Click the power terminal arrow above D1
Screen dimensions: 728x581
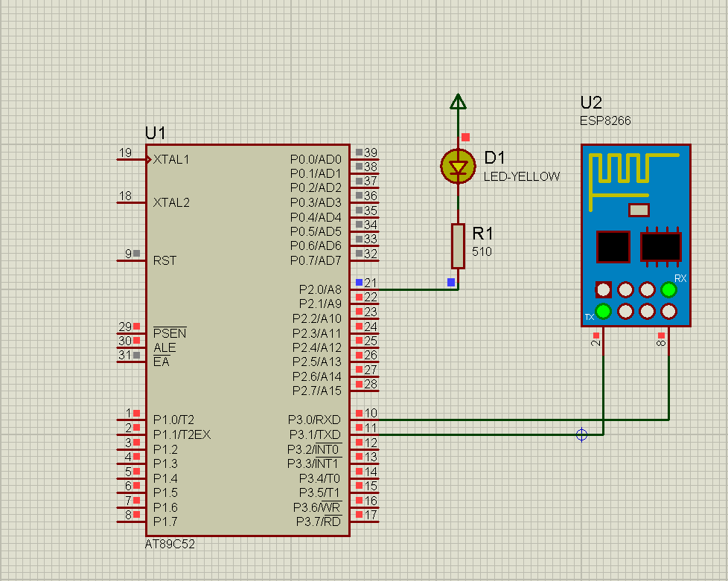pyautogui.click(x=459, y=102)
